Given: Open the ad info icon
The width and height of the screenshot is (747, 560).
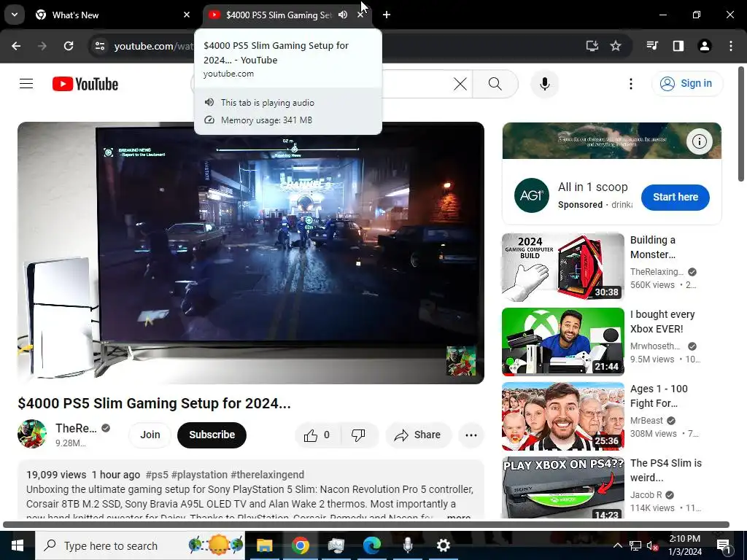Looking at the screenshot, I should click(x=699, y=141).
